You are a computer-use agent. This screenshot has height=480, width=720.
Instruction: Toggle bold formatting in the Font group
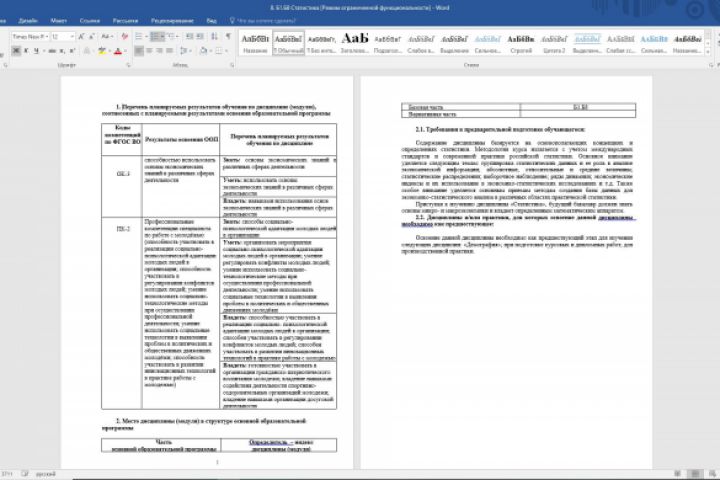pos(16,51)
